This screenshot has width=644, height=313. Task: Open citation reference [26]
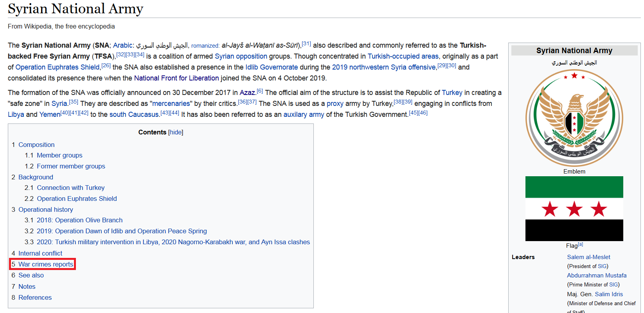pos(106,65)
